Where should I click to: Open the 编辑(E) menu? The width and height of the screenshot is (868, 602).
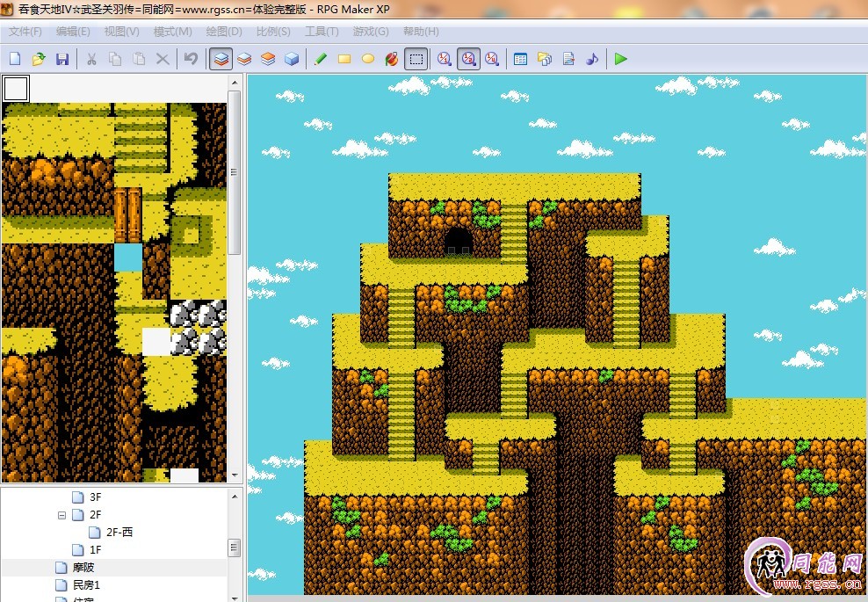point(73,32)
